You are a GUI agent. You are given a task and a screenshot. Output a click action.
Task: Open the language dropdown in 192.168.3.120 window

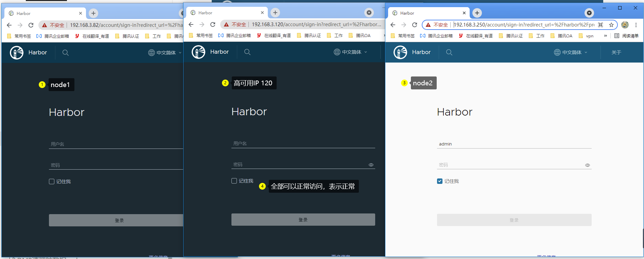pyautogui.click(x=350, y=52)
